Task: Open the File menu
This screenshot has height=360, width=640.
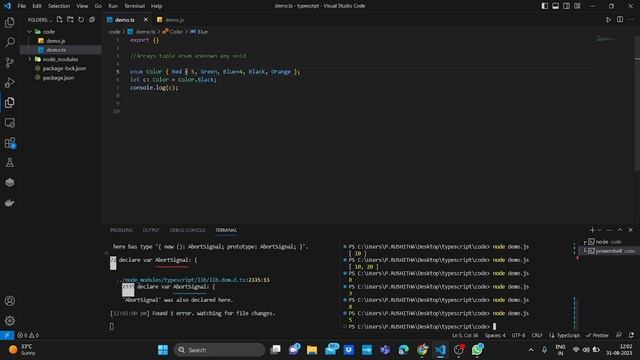Action: [x=22, y=6]
